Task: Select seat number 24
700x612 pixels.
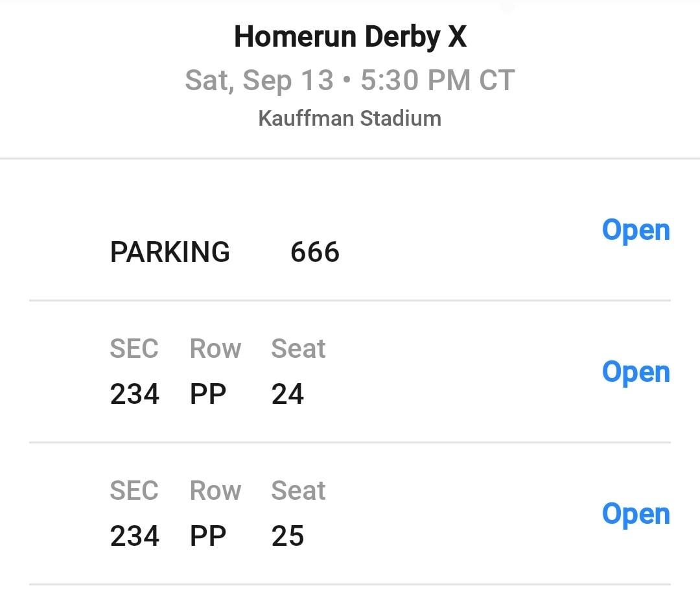Action: pos(286,394)
